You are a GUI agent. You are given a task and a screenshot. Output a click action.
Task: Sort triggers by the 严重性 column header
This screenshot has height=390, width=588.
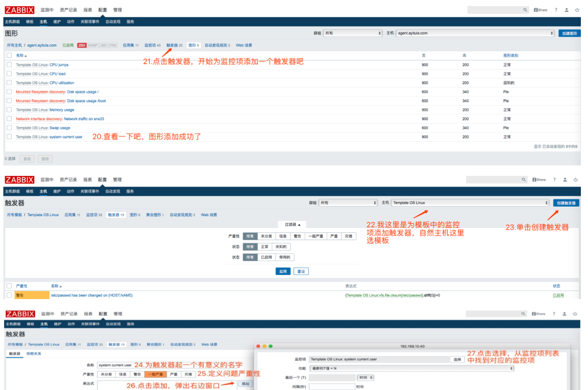coord(21,286)
